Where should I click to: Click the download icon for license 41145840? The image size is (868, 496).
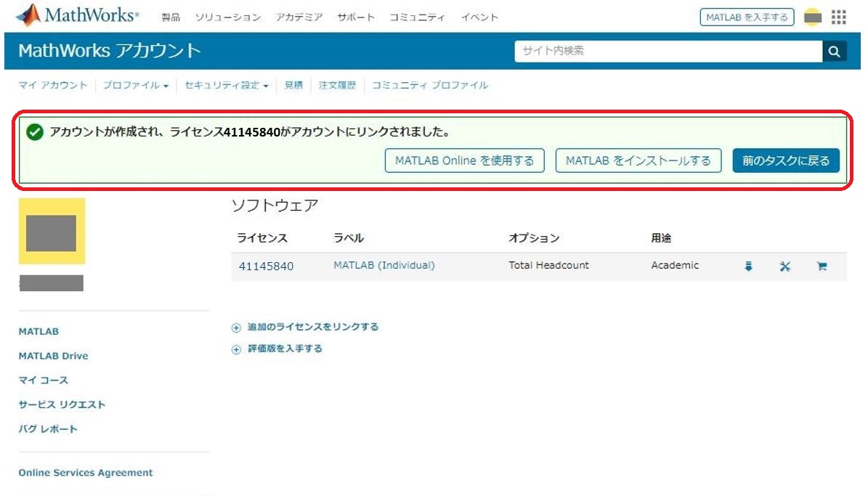tap(748, 267)
